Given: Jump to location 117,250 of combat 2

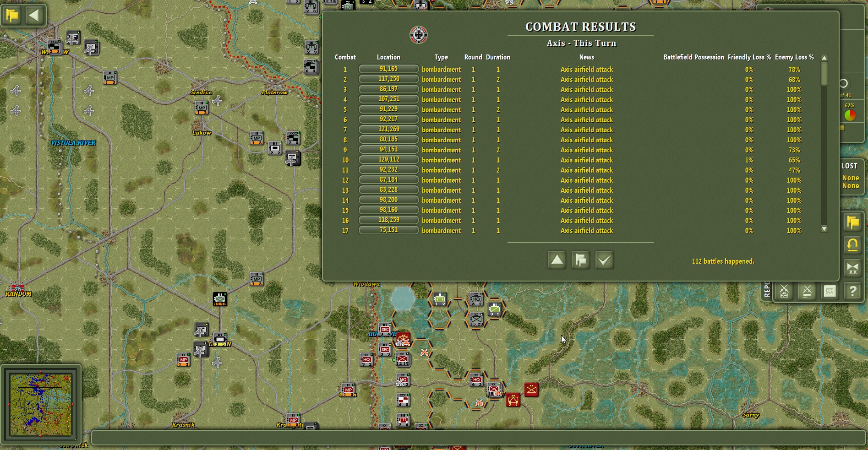Looking at the screenshot, I should coord(388,79).
